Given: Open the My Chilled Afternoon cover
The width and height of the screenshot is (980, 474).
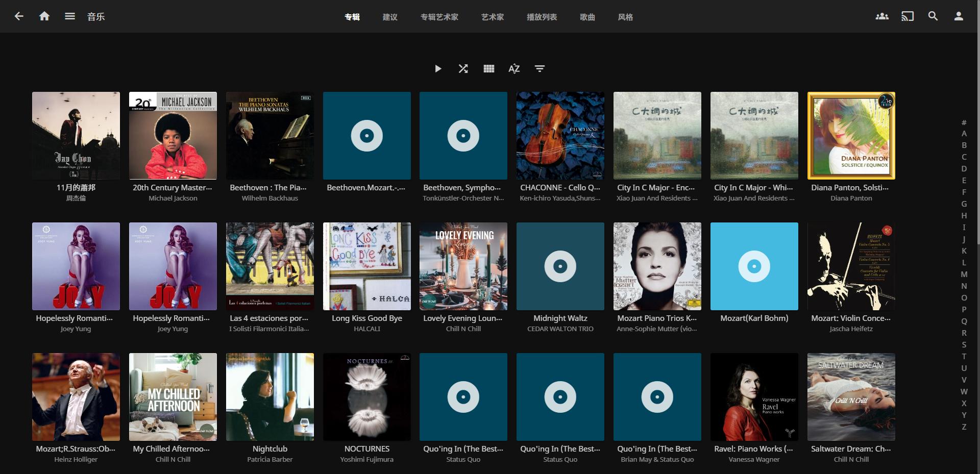Looking at the screenshot, I should pos(173,397).
